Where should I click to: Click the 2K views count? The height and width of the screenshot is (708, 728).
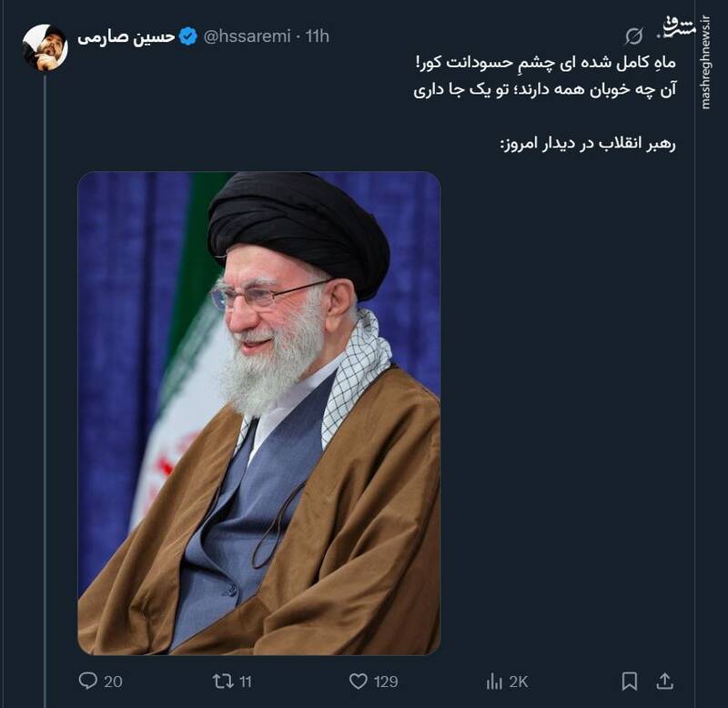[x=519, y=682]
